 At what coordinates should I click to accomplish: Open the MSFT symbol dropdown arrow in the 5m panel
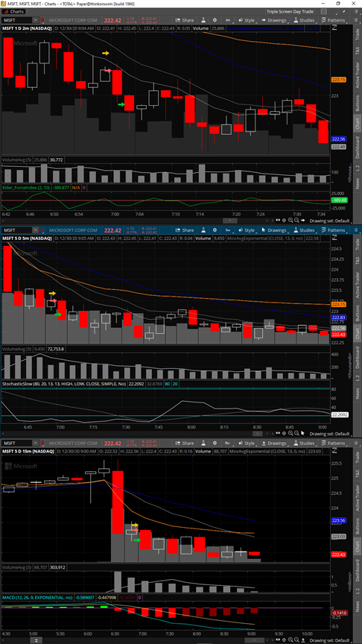click(36, 230)
